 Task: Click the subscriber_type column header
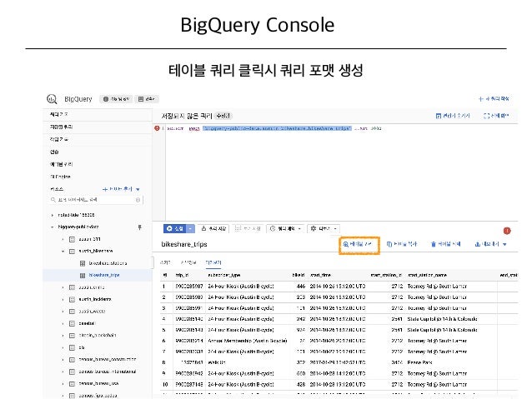(224, 275)
